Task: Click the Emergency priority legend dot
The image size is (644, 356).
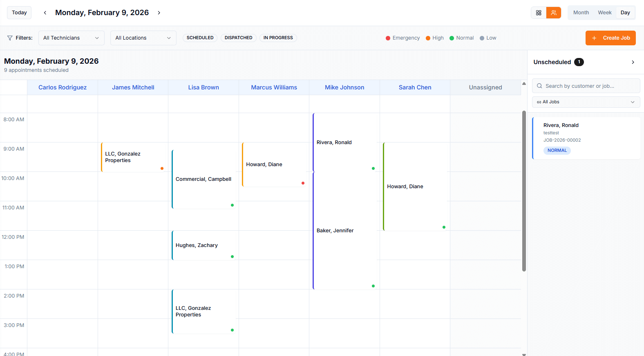Action: click(x=388, y=38)
